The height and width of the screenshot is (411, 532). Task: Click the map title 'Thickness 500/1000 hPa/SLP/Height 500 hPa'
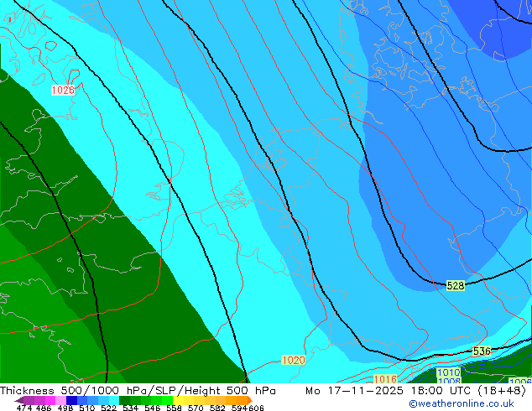pyautogui.click(x=138, y=391)
